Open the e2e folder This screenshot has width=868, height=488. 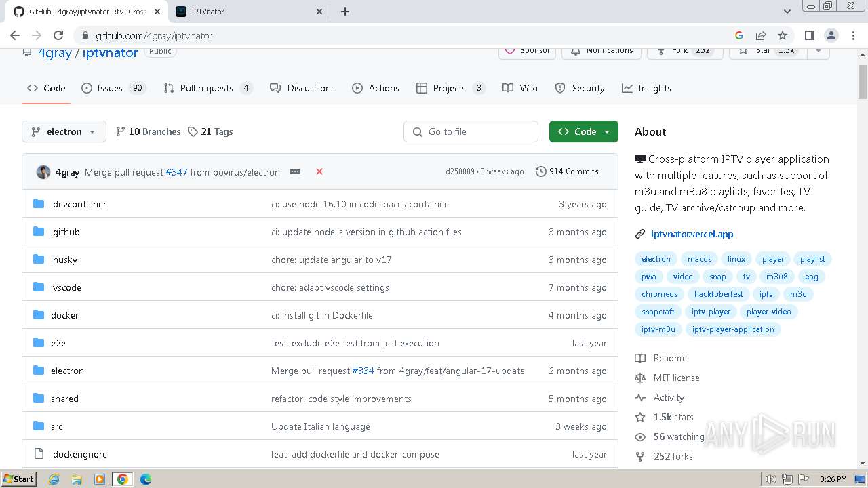58,343
